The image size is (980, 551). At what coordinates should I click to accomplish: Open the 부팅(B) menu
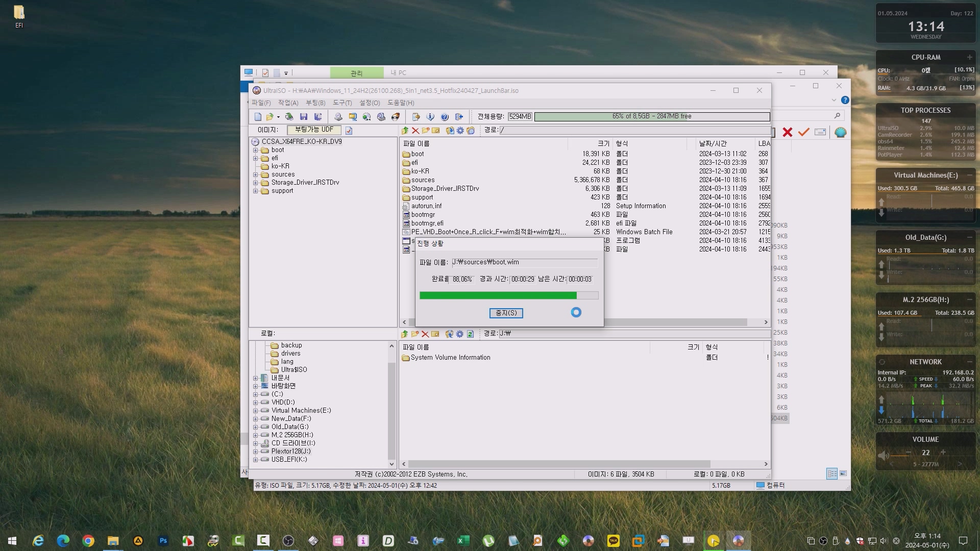point(315,103)
